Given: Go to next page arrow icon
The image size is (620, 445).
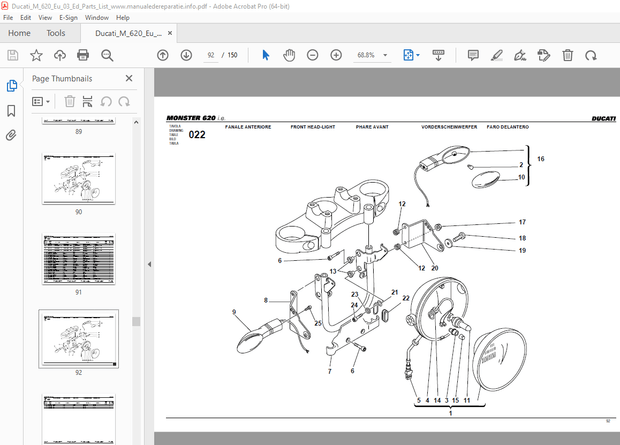Looking at the screenshot, I should [x=186, y=55].
